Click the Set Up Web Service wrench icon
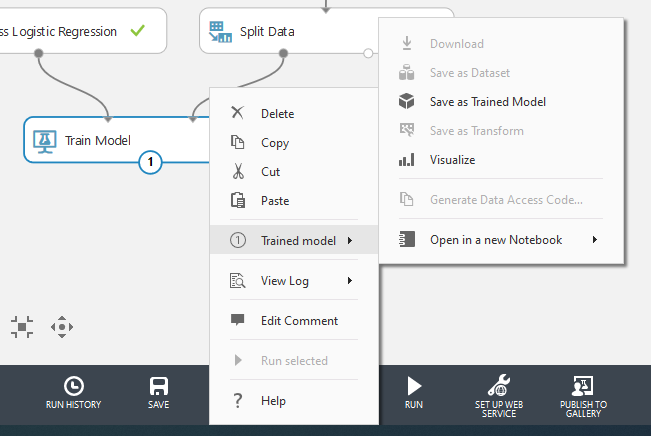The height and width of the screenshot is (436, 651). pos(499,385)
